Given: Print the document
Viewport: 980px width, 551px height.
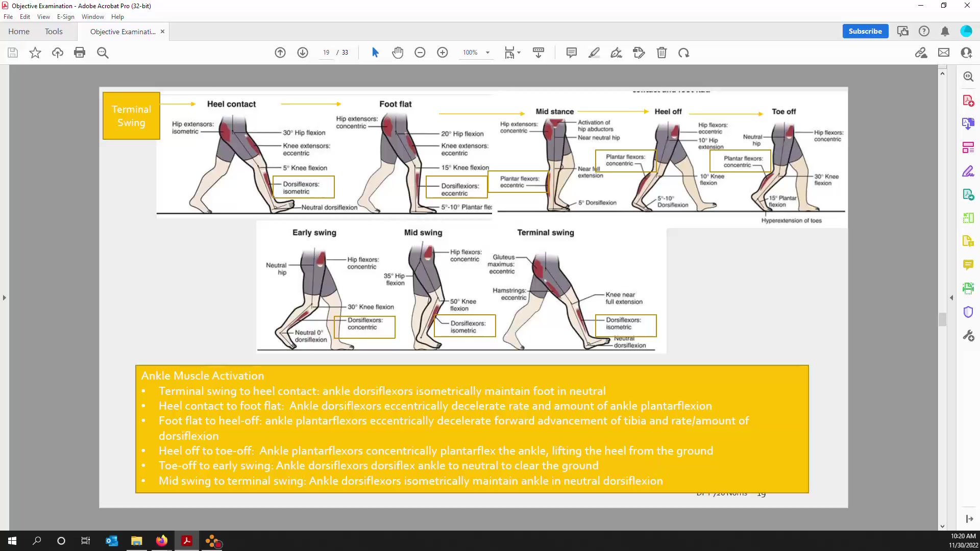Looking at the screenshot, I should [80, 53].
